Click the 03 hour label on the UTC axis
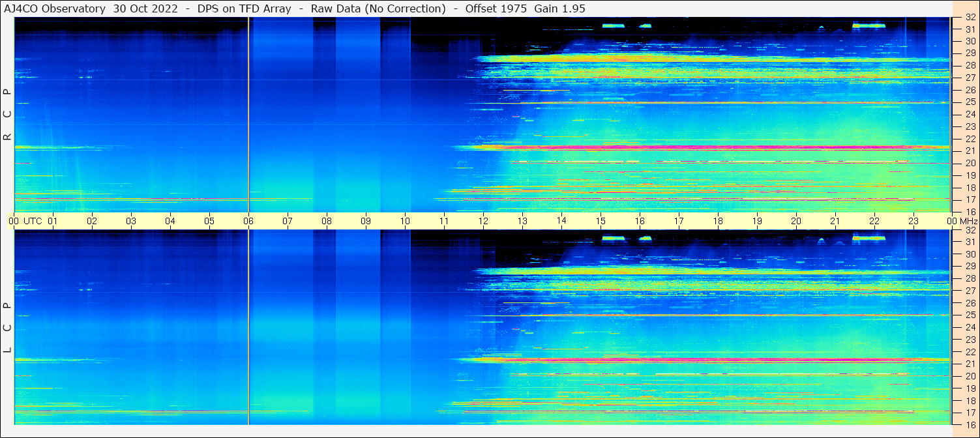Viewport: 980px width, 438px height. (x=131, y=221)
